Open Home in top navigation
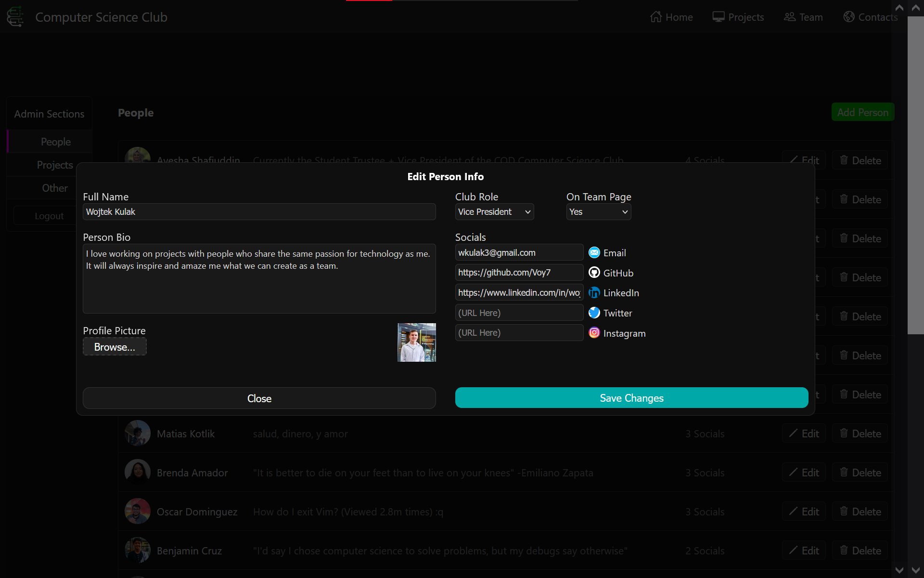 pos(671,17)
